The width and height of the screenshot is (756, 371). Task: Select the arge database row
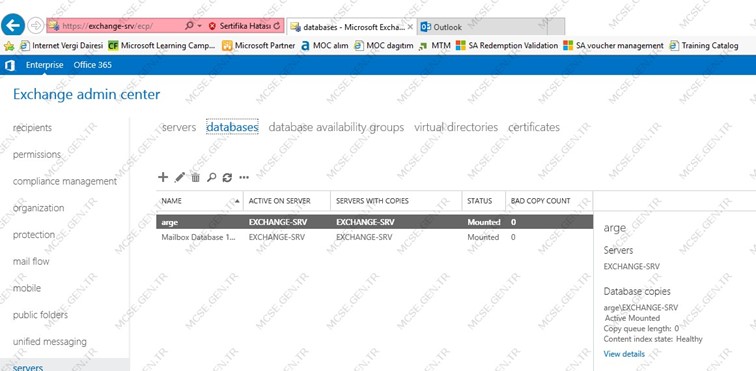click(375, 222)
